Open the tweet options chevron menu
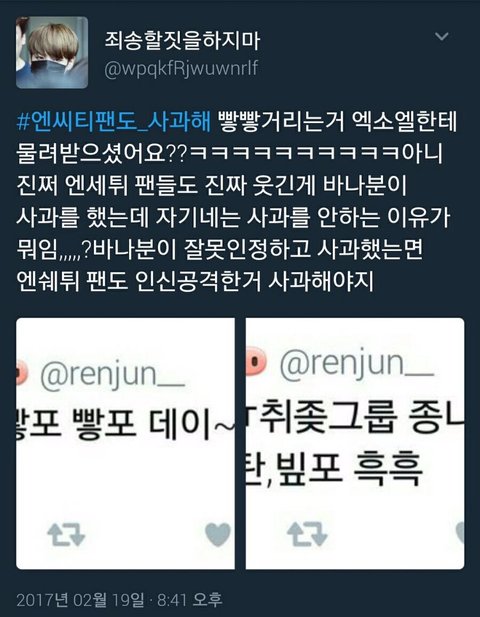The height and width of the screenshot is (617, 480). [441, 37]
